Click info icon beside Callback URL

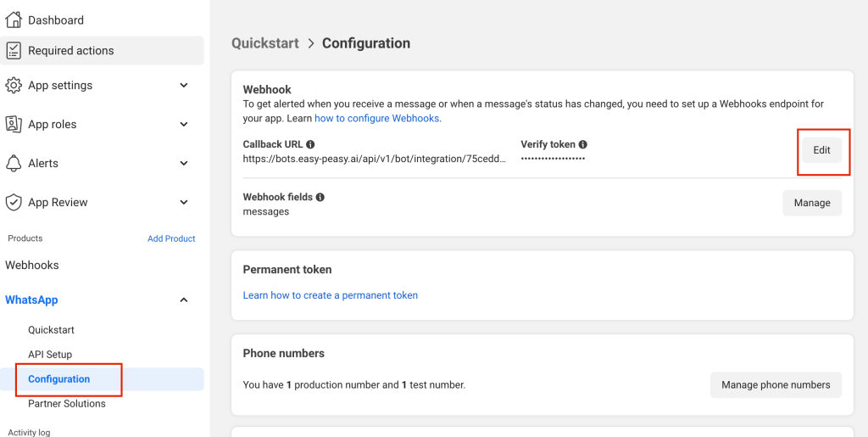pos(310,144)
